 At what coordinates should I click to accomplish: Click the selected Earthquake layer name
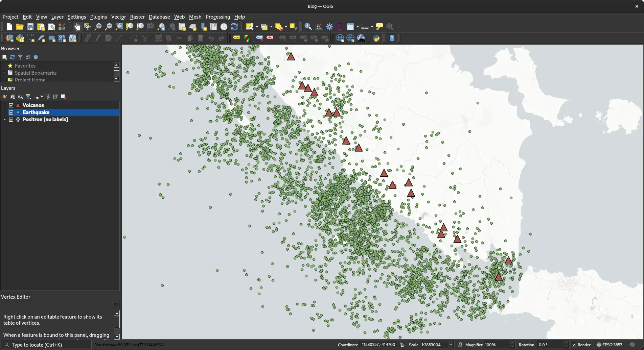(x=36, y=112)
